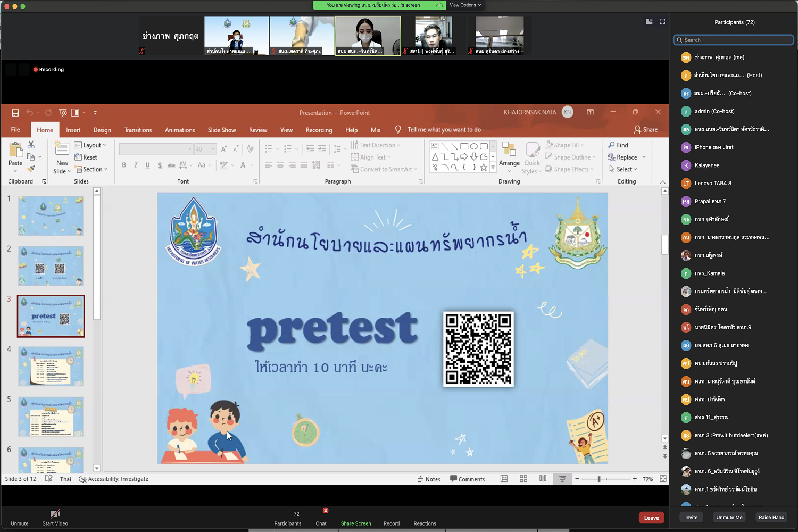Adjust the zoom slider in status bar

(599, 479)
